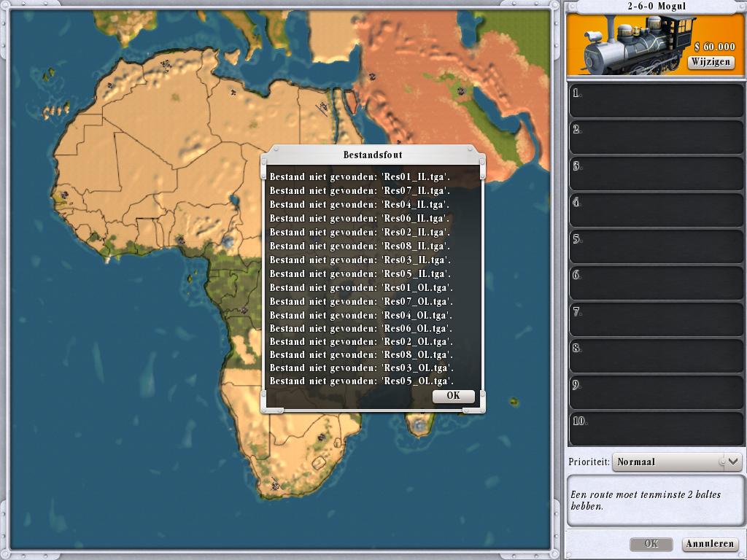The image size is (747, 560).
Task: Click the error line 'Res07_OL.tga'
Action: (361, 301)
